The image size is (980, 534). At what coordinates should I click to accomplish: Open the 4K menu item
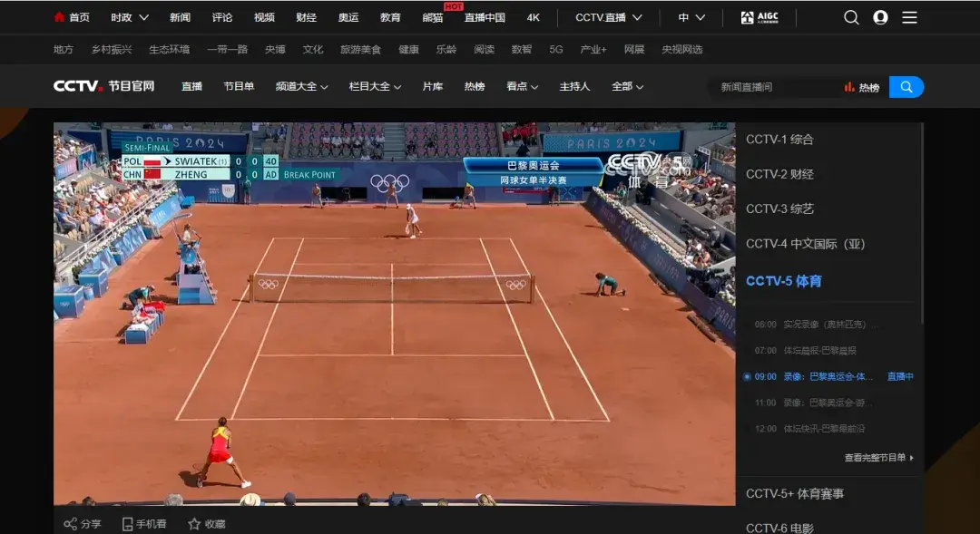coord(534,17)
